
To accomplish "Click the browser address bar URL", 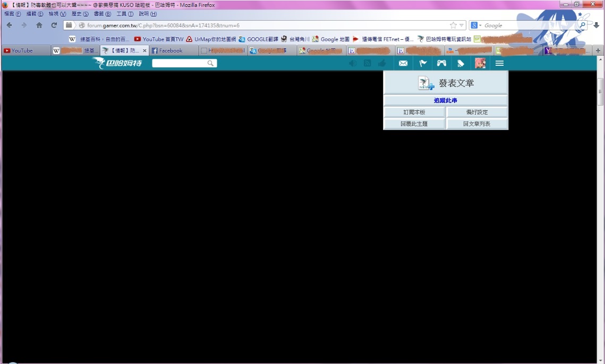I will pyautogui.click(x=164, y=25).
